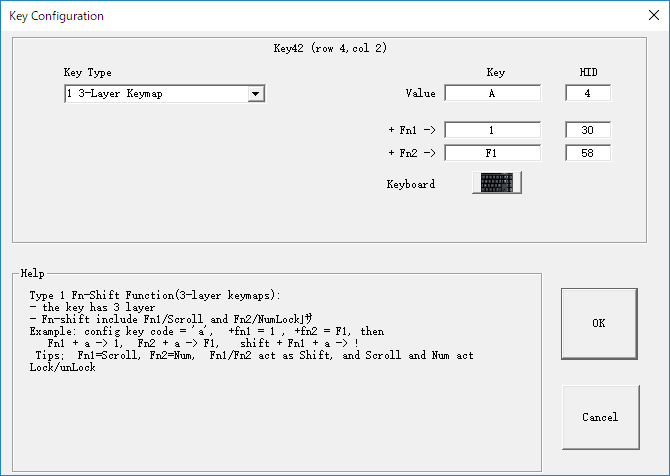Click the 'Key Type' label
Image resolution: width=670 pixels, height=476 pixels.
pyautogui.click(x=88, y=73)
